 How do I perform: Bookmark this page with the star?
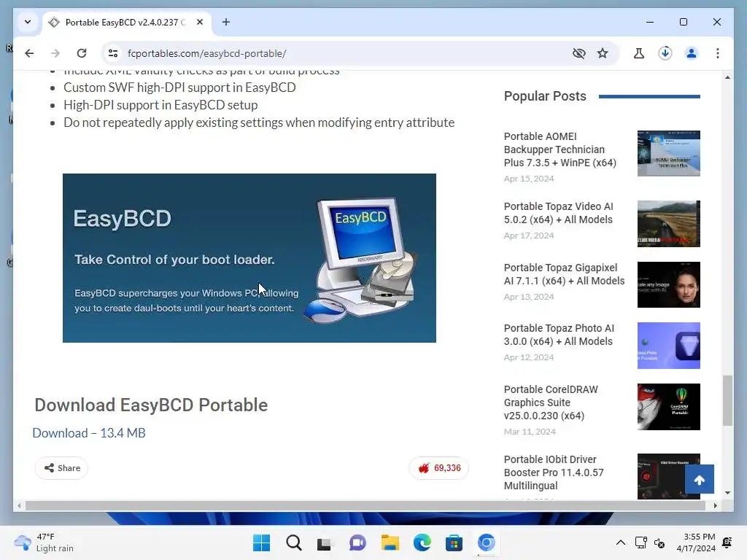pos(603,53)
